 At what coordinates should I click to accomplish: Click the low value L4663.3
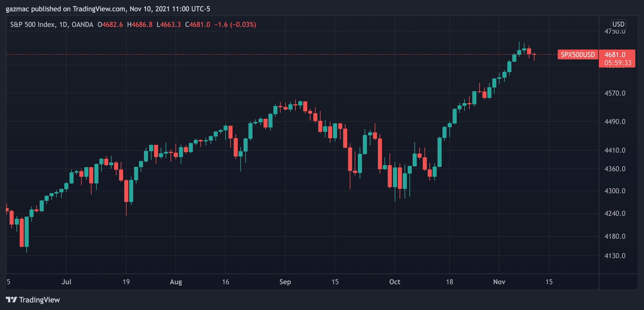pos(169,25)
